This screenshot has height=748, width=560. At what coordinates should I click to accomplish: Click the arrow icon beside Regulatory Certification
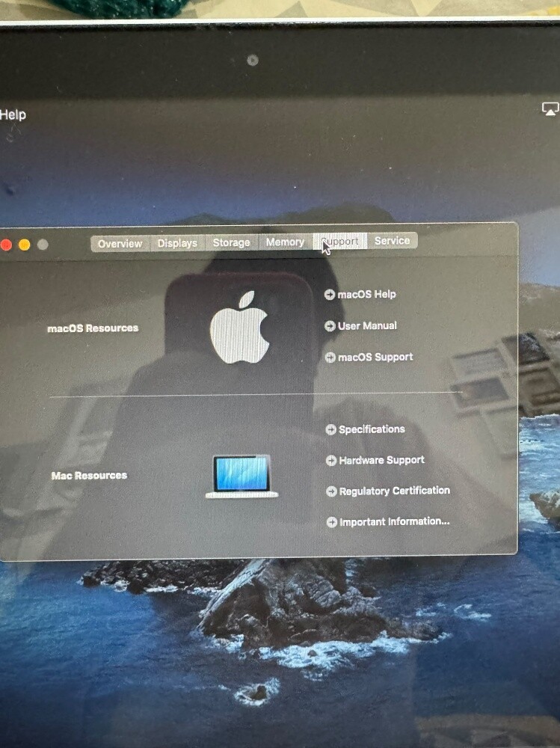331,491
